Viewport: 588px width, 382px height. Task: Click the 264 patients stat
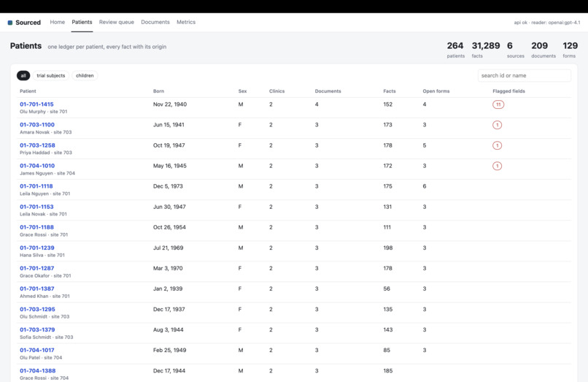pos(455,50)
